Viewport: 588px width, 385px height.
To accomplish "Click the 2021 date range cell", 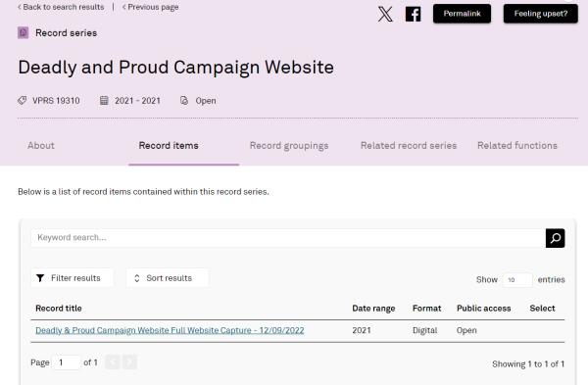I will point(362,330).
